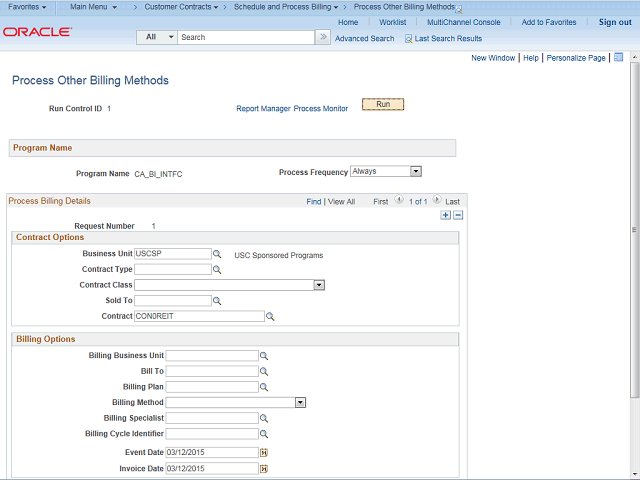
Task: Open the Contract field lookup icon
Action: tap(269, 316)
